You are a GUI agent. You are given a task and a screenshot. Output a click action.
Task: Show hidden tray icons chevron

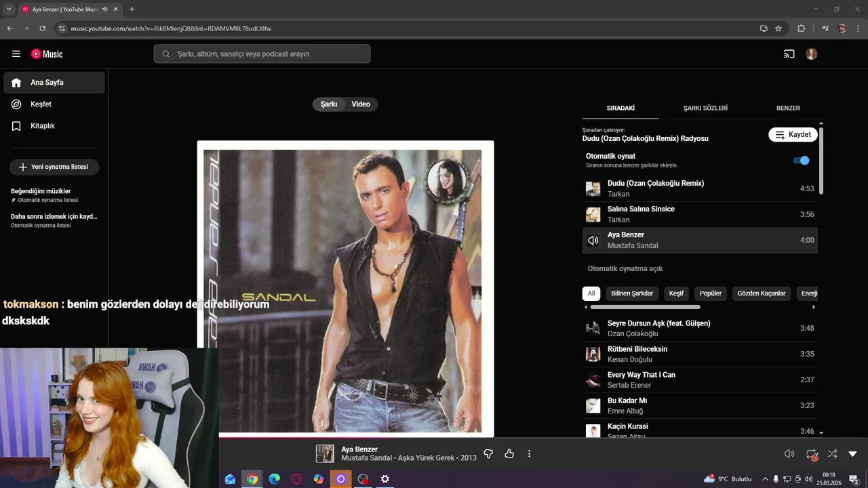pos(766,479)
